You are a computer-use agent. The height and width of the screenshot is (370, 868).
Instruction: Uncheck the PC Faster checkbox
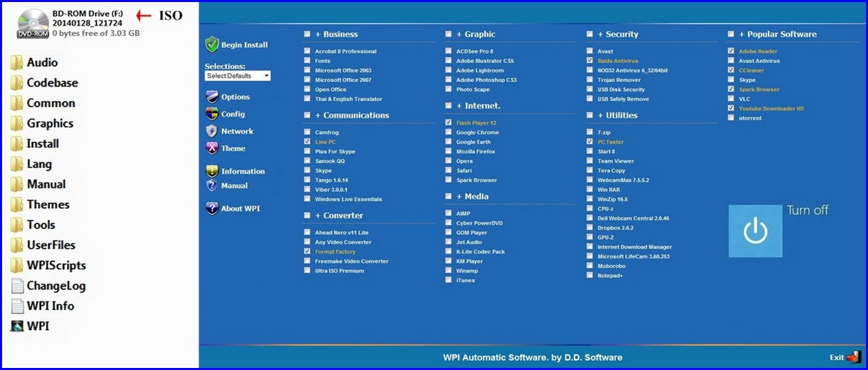pos(590,142)
